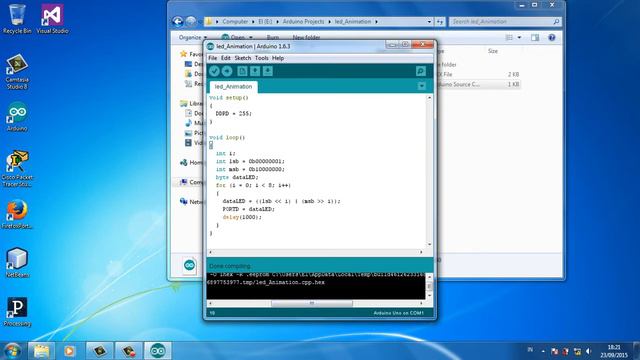Image resolution: width=640 pixels, height=360 pixels.
Task: Create a new sketch with New icon
Action: [242, 71]
